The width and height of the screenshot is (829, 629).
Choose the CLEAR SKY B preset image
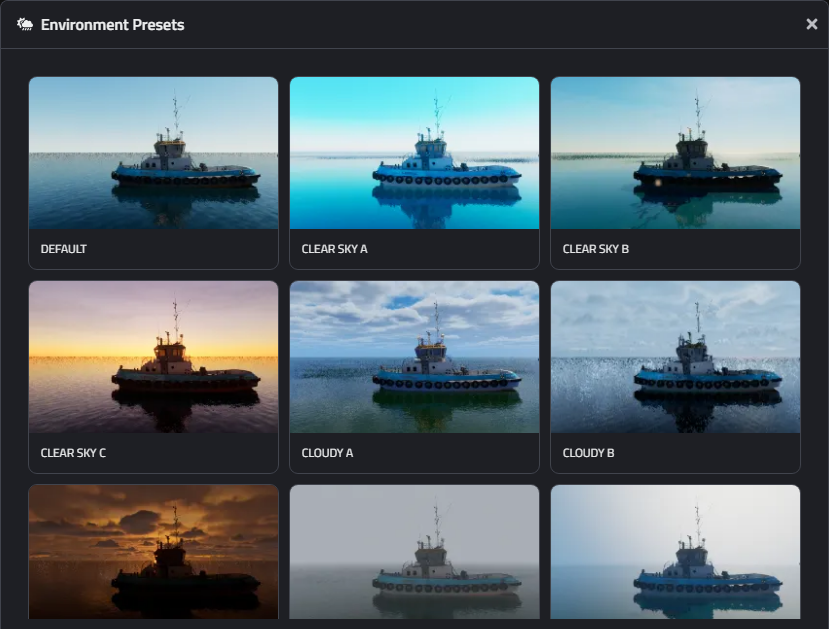click(675, 153)
